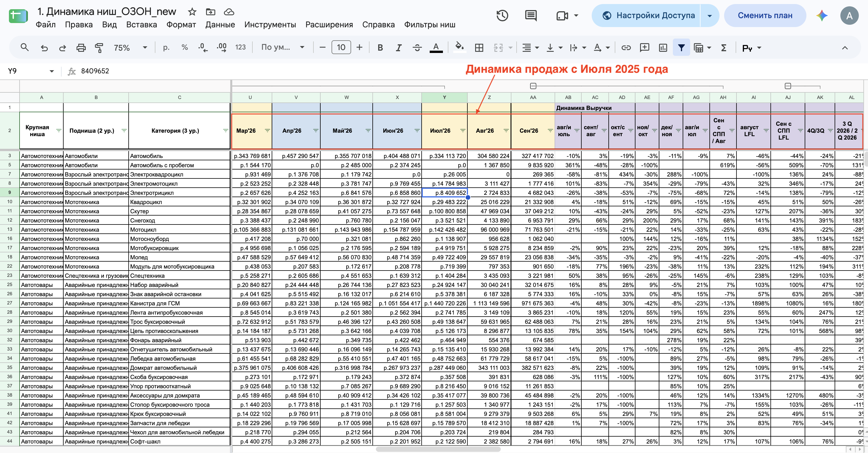Open the filter dropdown for Мар'26 column
This screenshot has height=453, width=868.
[x=267, y=130]
